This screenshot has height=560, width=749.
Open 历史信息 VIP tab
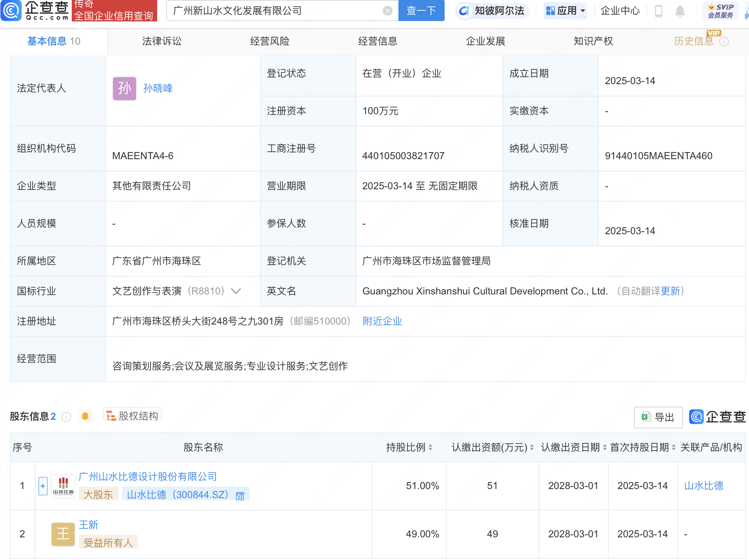693,41
